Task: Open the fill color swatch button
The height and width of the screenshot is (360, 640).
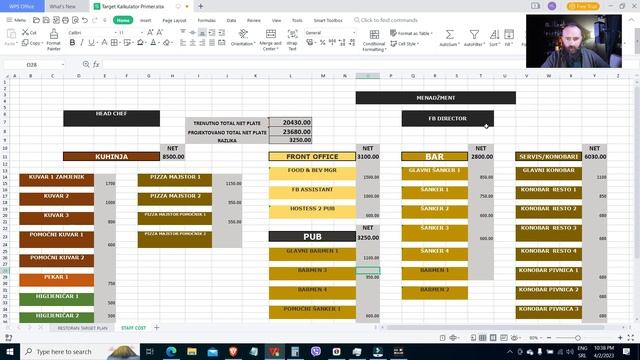Action: 140,42
